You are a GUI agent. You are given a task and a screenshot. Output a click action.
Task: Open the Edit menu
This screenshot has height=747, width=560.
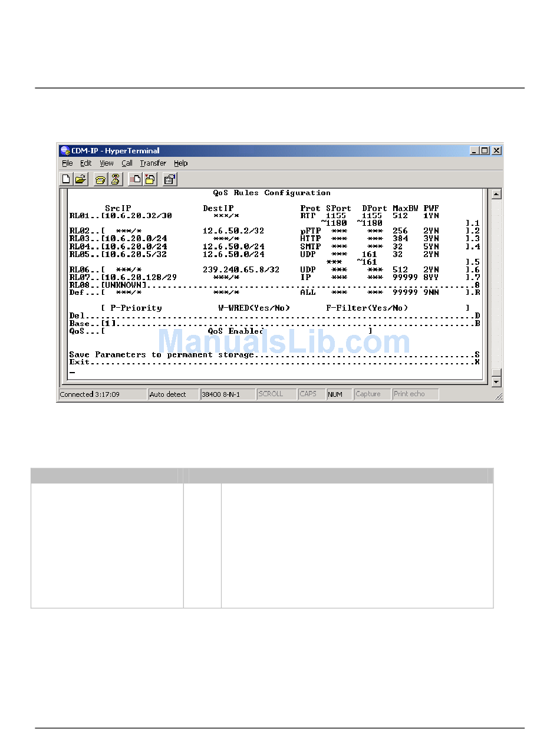pos(86,163)
